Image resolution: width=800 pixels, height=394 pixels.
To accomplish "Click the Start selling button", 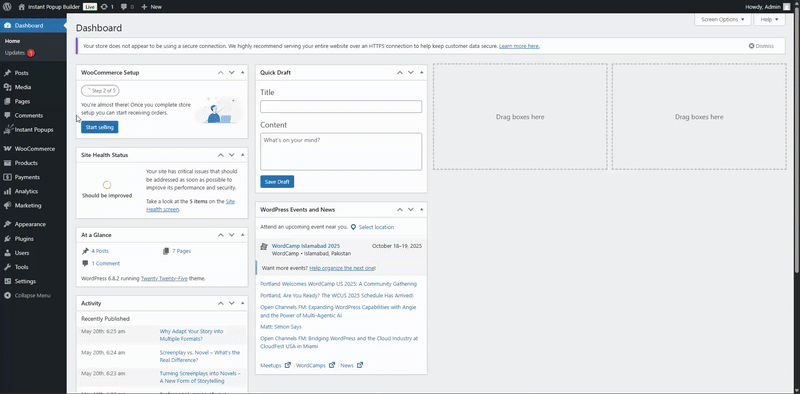I will click(x=99, y=127).
